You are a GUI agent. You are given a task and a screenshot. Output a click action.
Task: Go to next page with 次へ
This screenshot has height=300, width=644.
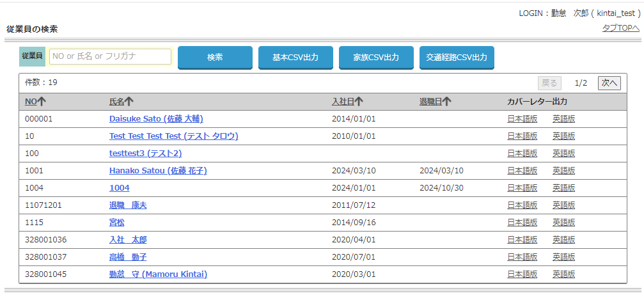click(609, 83)
